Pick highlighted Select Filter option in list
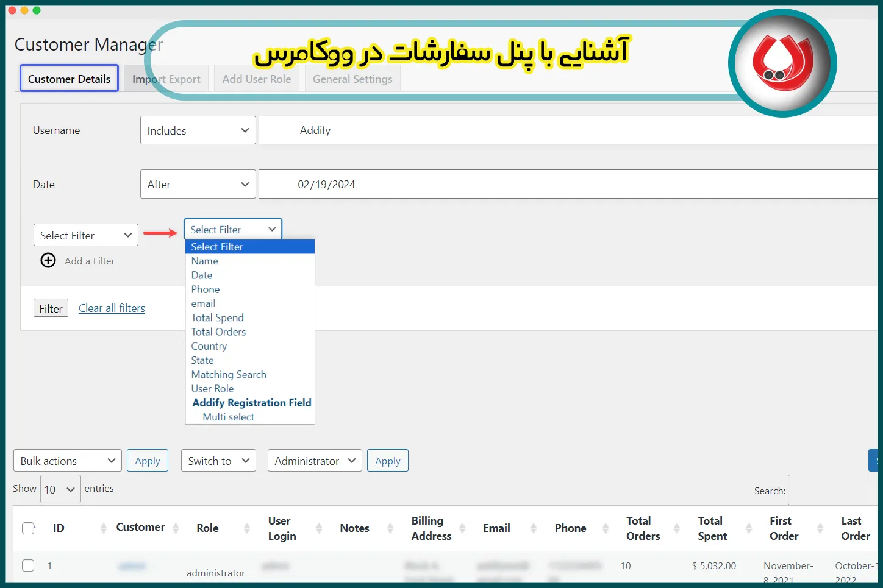 pos(250,247)
